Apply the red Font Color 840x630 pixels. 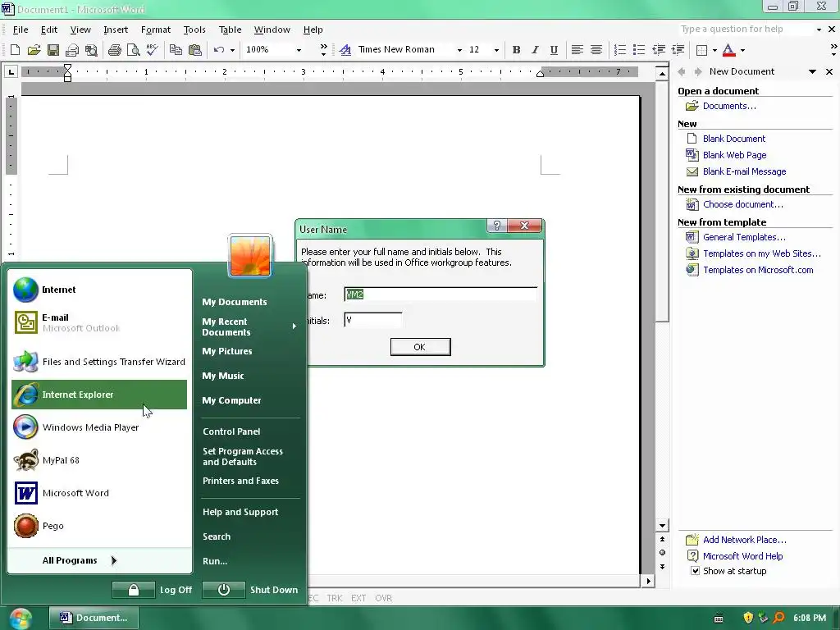point(728,50)
